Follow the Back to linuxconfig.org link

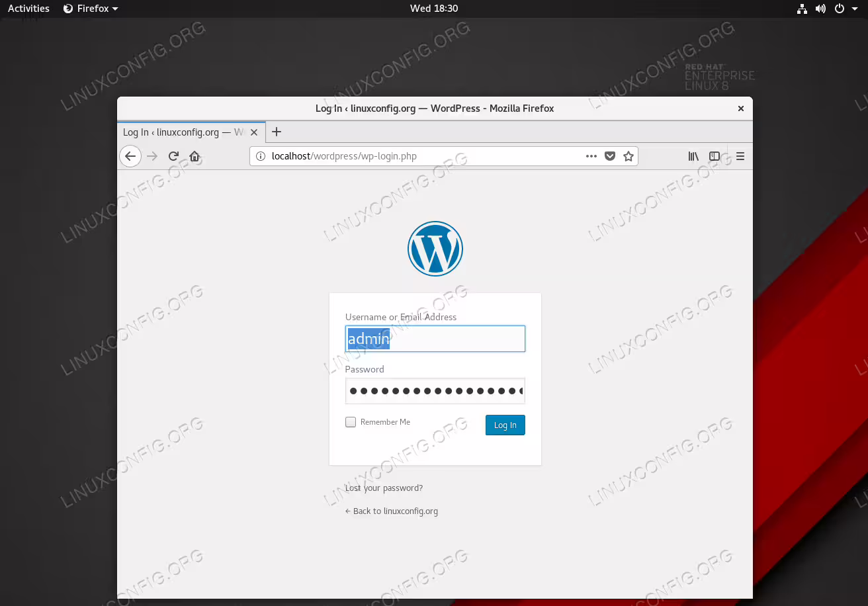click(392, 511)
